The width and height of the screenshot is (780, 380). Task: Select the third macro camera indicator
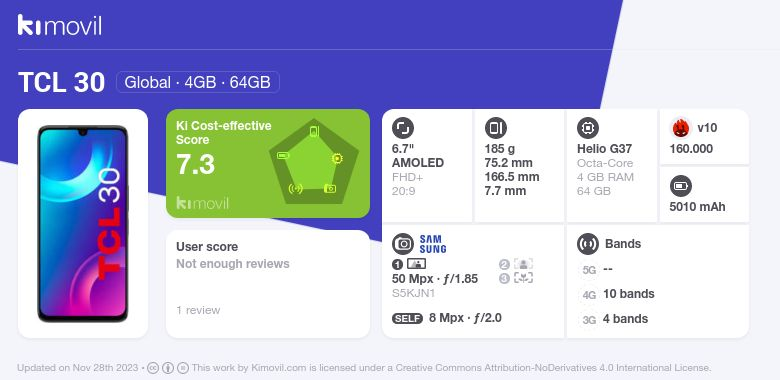(516, 278)
